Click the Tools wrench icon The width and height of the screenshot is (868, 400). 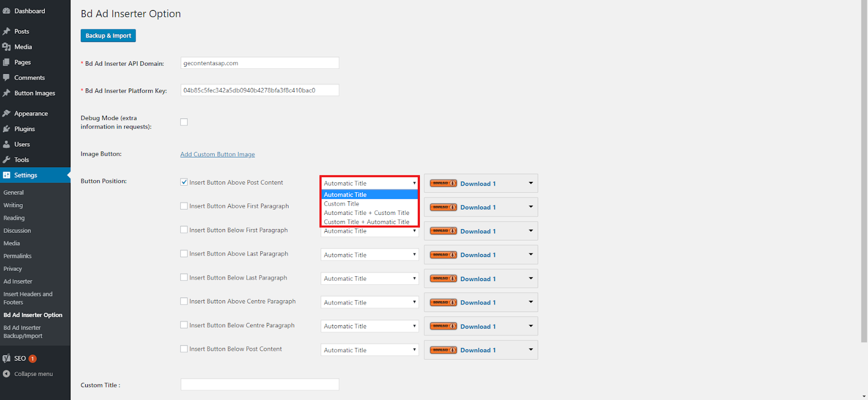(7, 160)
